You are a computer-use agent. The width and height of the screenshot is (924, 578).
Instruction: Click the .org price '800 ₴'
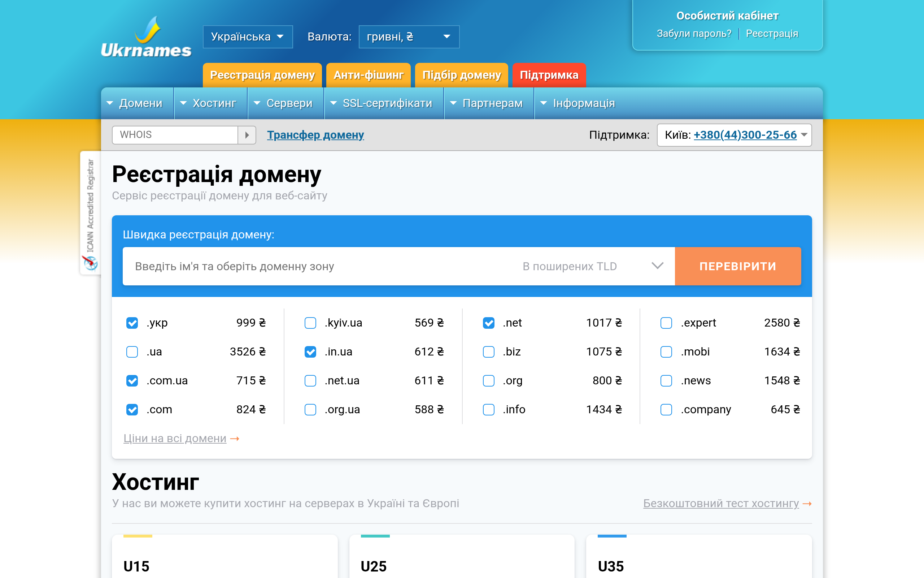607,381
